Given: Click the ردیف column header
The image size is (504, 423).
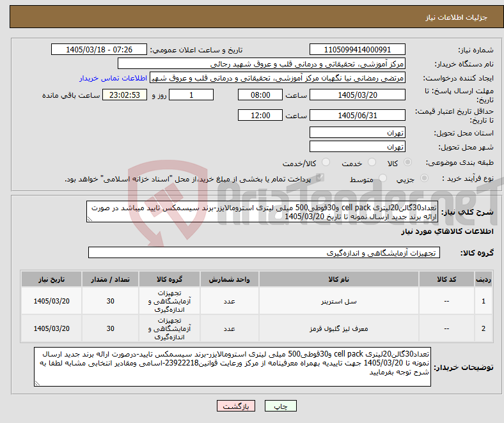Looking at the screenshot, I should click(x=484, y=279).
